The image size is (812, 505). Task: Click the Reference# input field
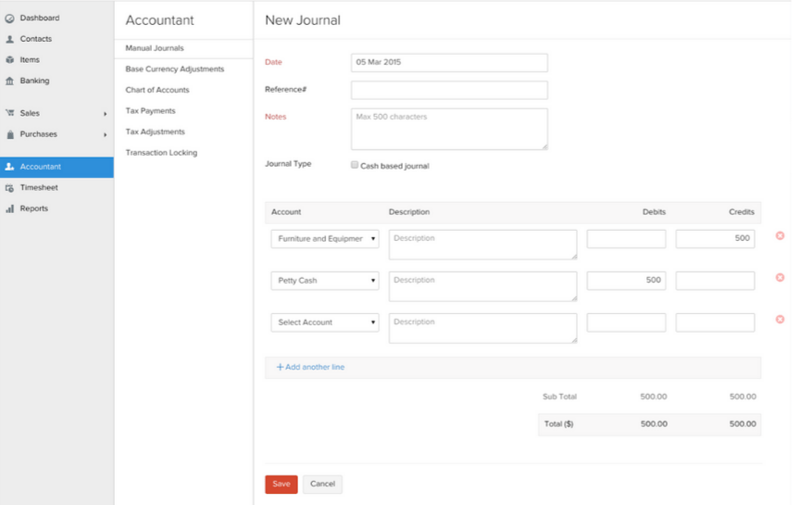click(x=449, y=90)
